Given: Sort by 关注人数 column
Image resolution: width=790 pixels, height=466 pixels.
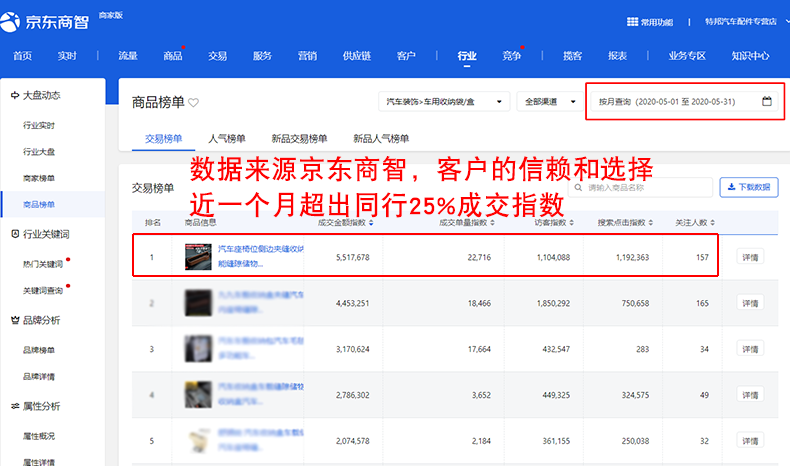Looking at the screenshot, I should [711, 222].
